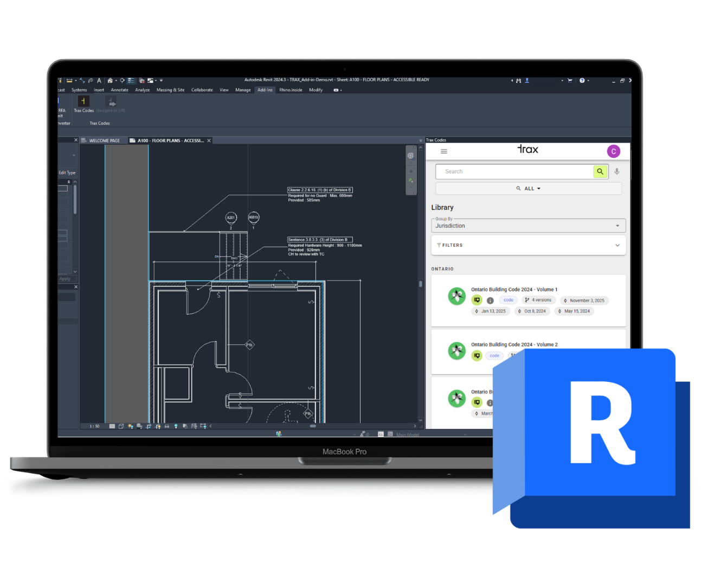Switch to the WELCOME PAGE view tab

coord(104,140)
